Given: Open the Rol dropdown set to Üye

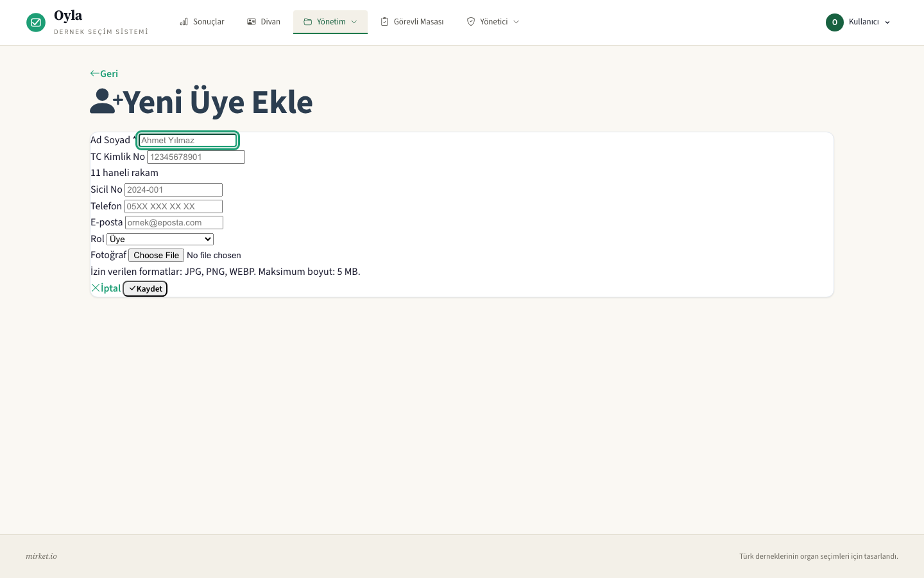Looking at the screenshot, I should click(160, 239).
